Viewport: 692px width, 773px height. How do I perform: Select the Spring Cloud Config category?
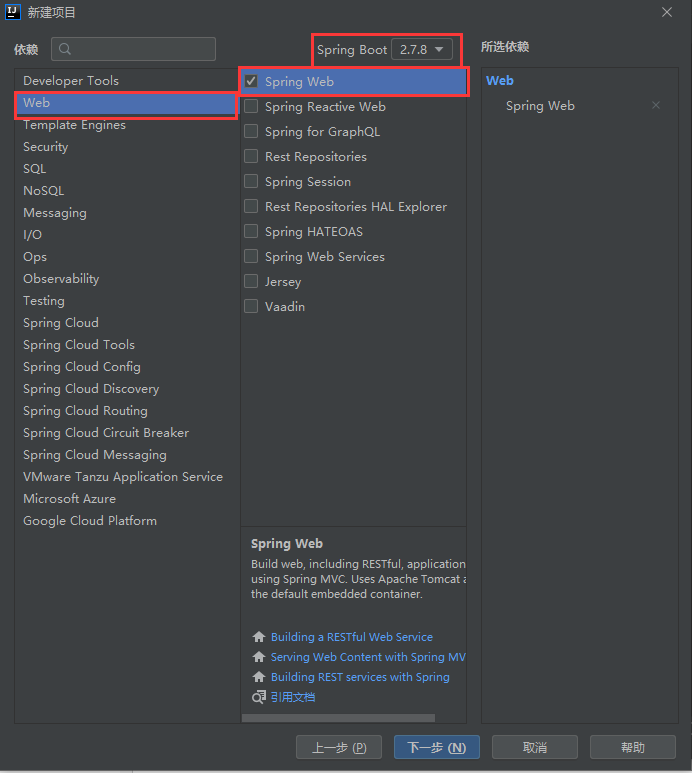click(x=82, y=367)
